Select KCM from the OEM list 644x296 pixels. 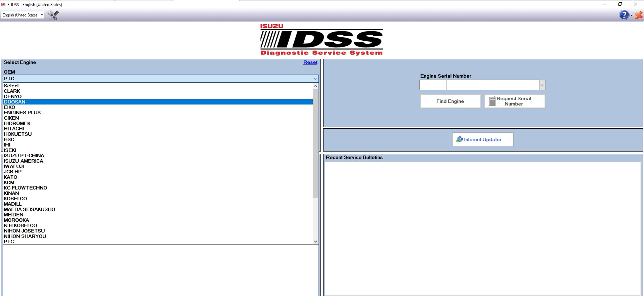pyautogui.click(x=158, y=182)
